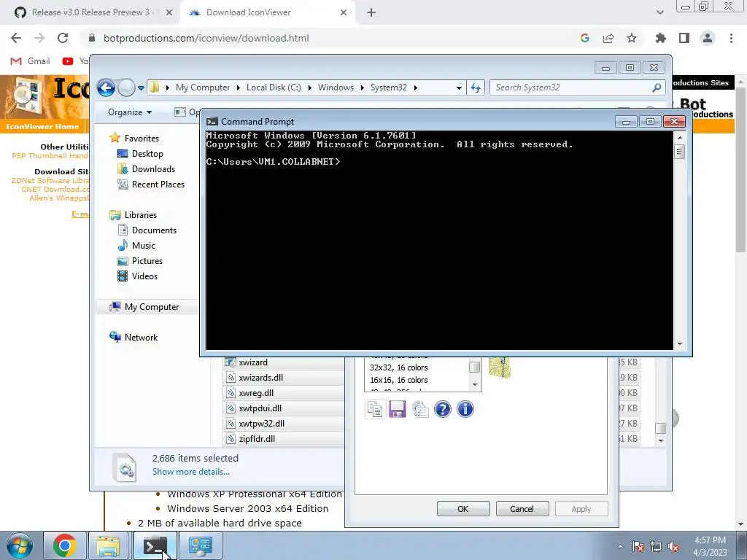
Task: Click the copy icon button in IconViewer
Action: point(375,410)
